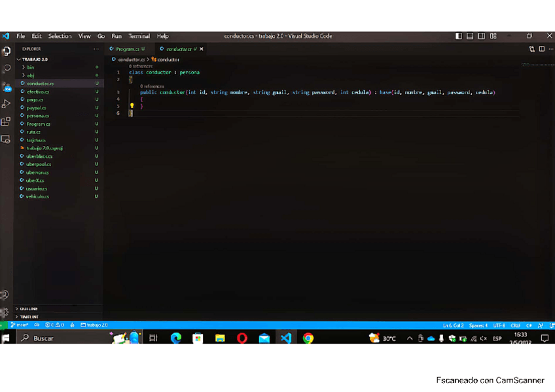555x392 pixels.
Task: Open the Extensions view
Action: 6,121
